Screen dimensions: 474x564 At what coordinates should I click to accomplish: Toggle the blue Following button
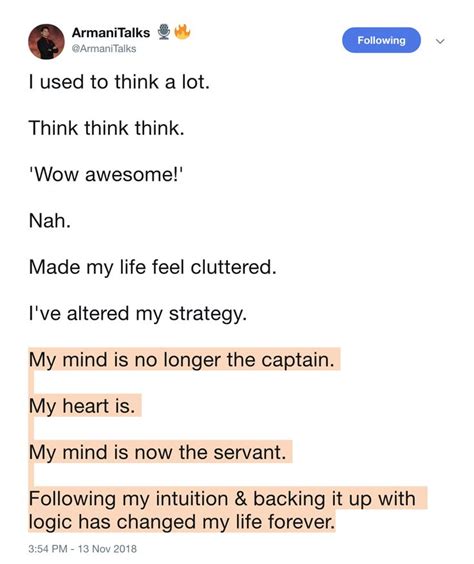[381, 40]
